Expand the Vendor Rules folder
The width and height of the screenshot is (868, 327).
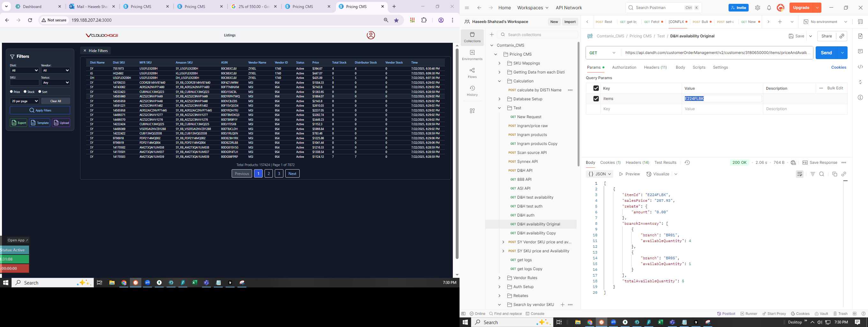pyautogui.click(x=499, y=278)
